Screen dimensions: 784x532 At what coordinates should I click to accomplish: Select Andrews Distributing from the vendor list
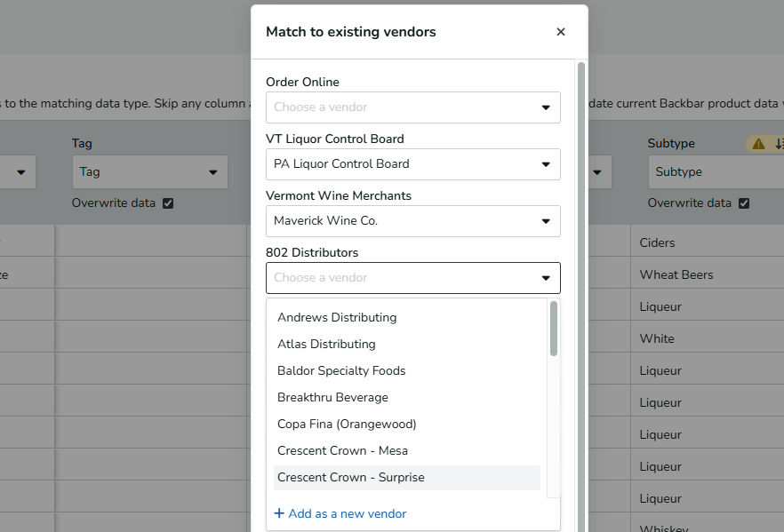tap(407, 318)
